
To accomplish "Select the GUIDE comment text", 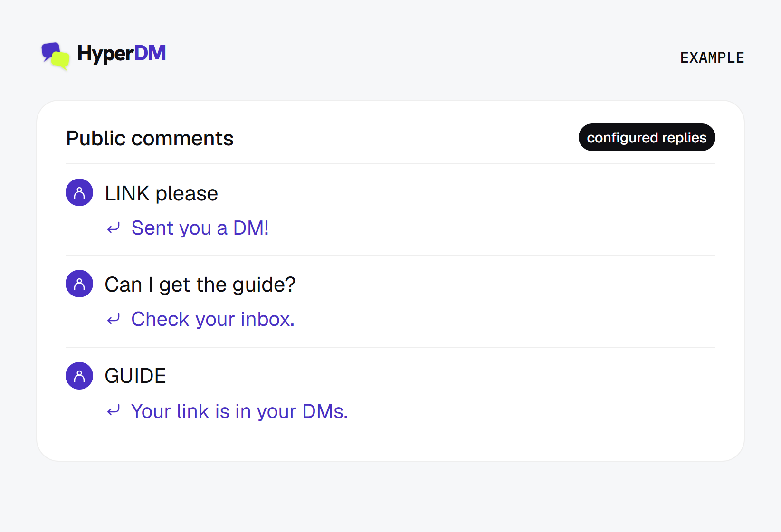I will tap(135, 376).
